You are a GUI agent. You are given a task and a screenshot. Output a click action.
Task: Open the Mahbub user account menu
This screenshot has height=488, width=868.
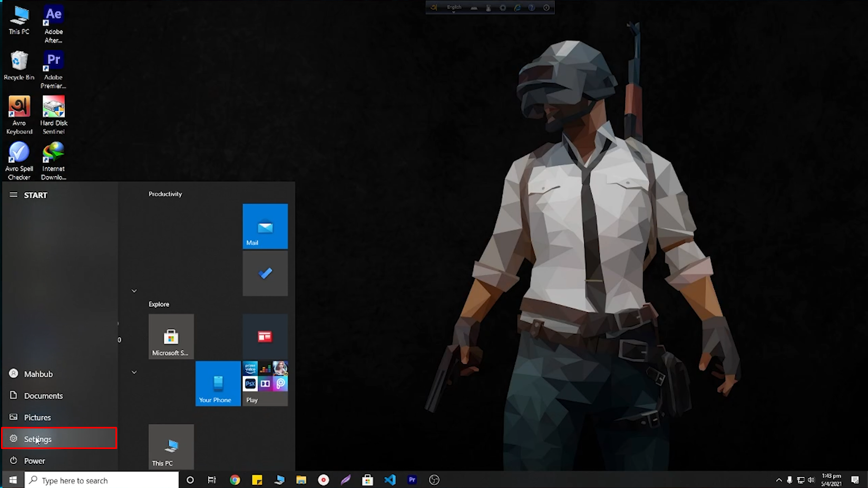(x=59, y=374)
